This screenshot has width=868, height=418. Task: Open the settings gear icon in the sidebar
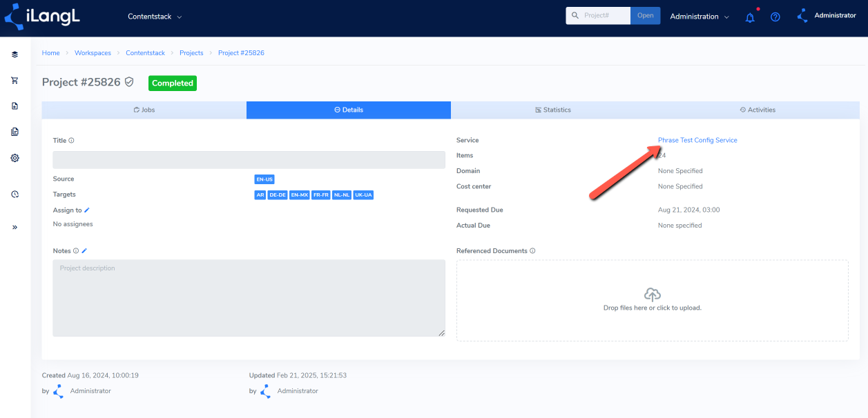[x=15, y=158]
